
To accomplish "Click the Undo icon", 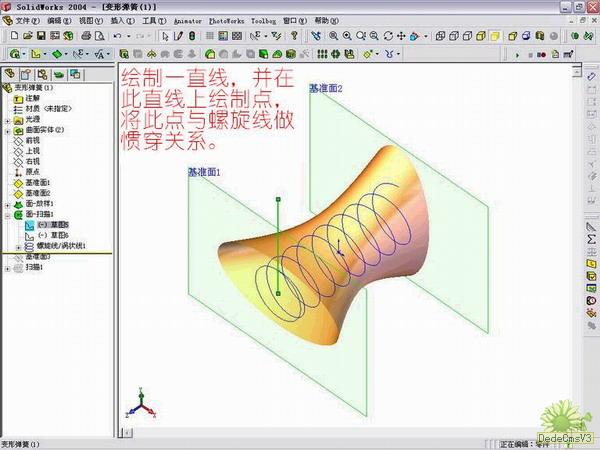I will (x=117, y=36).
